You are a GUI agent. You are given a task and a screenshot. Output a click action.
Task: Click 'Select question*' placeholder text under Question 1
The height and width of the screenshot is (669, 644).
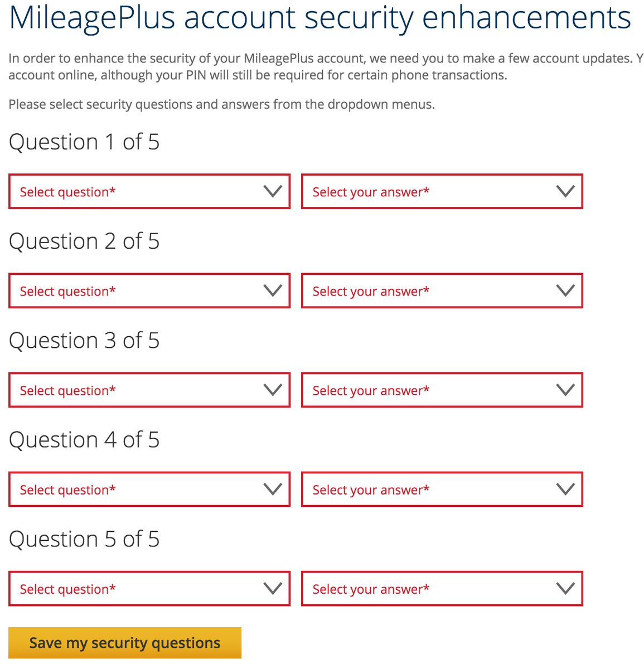[x=68, y=192]
